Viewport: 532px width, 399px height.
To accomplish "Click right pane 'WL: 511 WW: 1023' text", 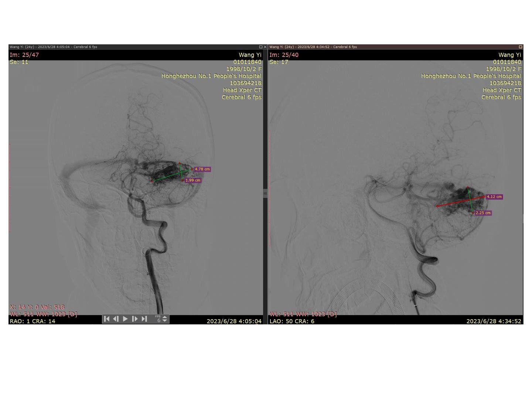I will tap(303, 314).
